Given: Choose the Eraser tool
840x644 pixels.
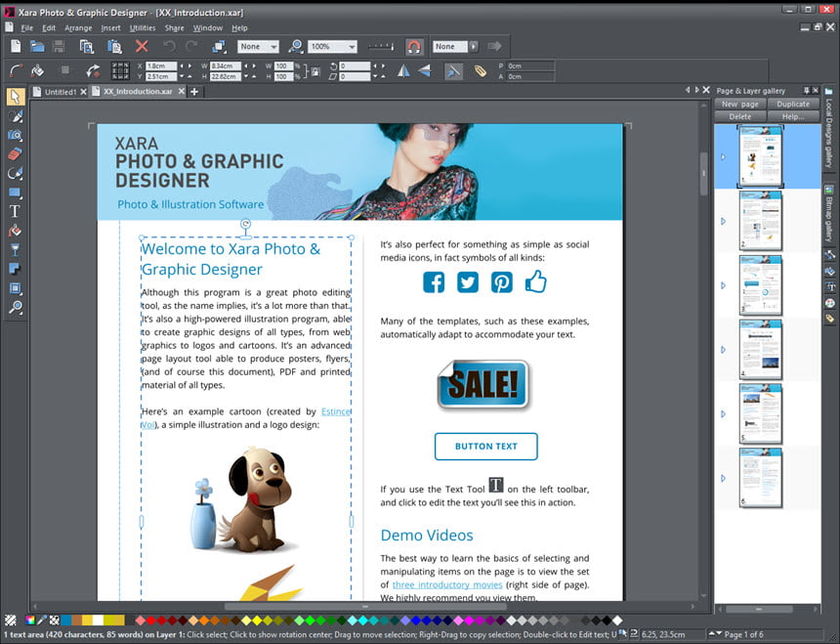Looking at the screenshot, I should pyautogui.click(x=15, y=154).
